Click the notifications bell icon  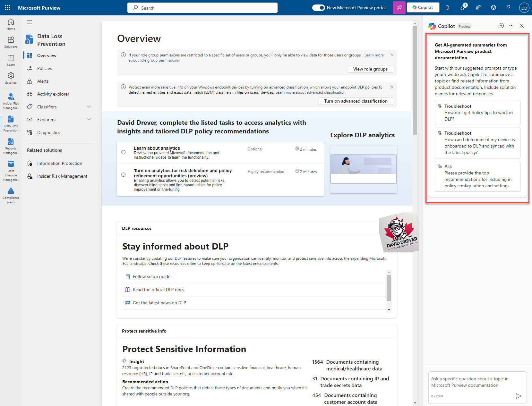coord(447,8)
